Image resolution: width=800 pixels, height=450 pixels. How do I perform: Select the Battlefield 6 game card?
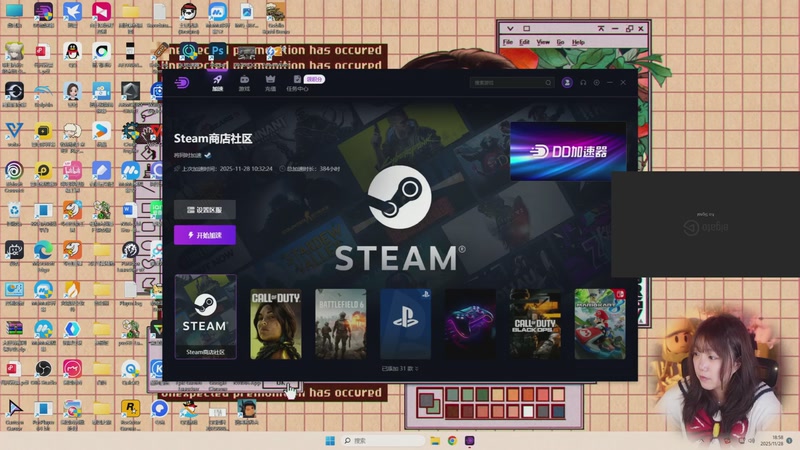[x=340, y=324]
